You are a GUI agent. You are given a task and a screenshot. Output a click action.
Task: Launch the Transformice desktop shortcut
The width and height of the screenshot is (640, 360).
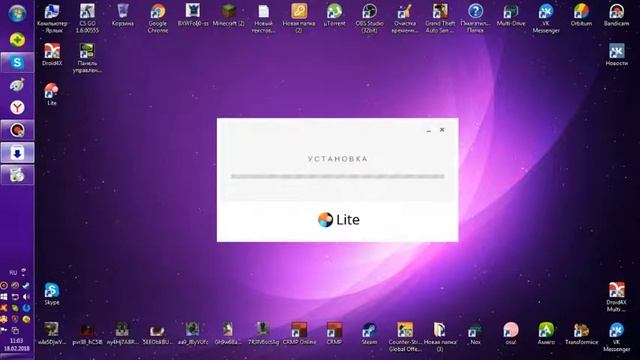[581, 333]
